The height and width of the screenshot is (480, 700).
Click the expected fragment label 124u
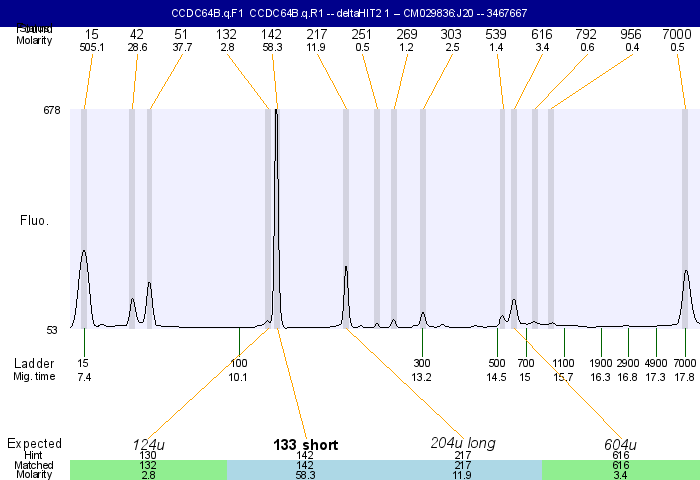tap(149, 444)
